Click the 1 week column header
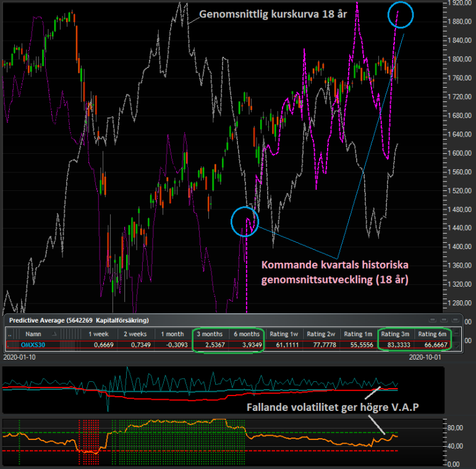 tap(100, 334)
